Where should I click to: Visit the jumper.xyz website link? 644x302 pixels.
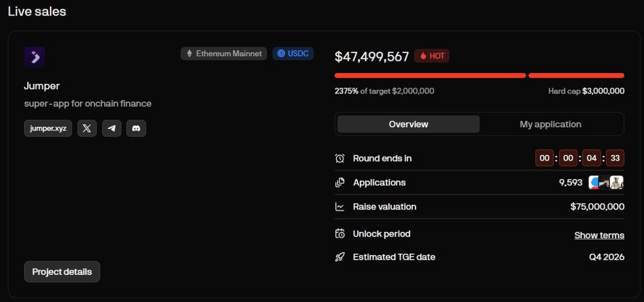coord(48,128)
